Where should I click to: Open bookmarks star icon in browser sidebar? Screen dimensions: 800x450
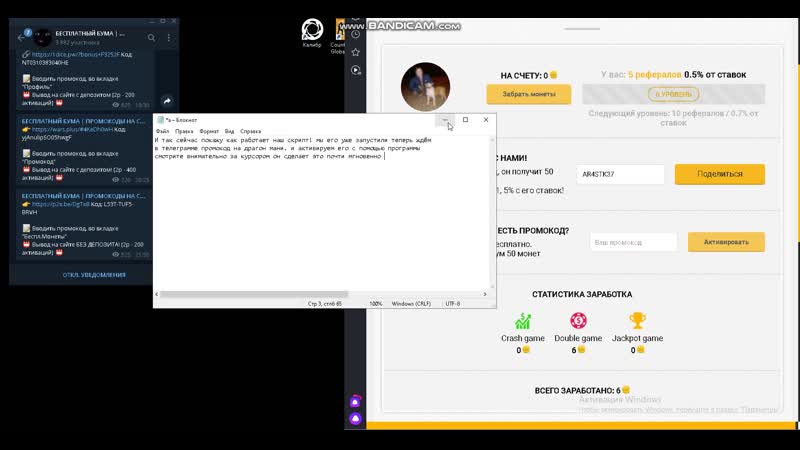pos(356,52)
